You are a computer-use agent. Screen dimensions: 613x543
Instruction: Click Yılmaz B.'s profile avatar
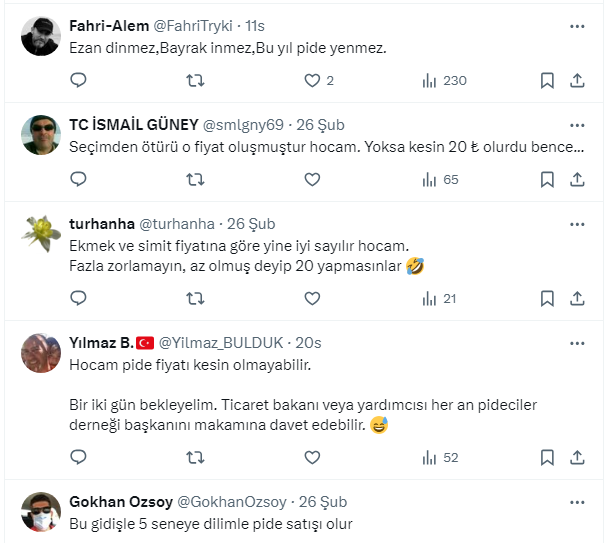[41, 350]
